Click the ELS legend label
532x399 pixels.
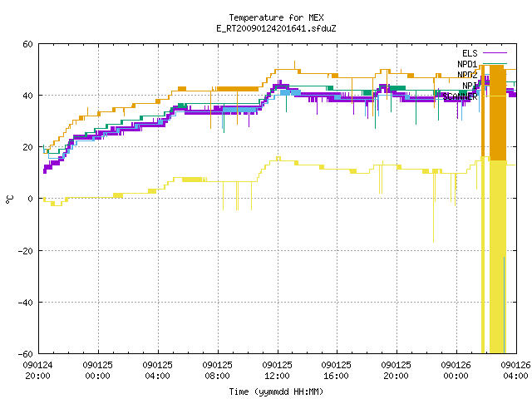470,53
